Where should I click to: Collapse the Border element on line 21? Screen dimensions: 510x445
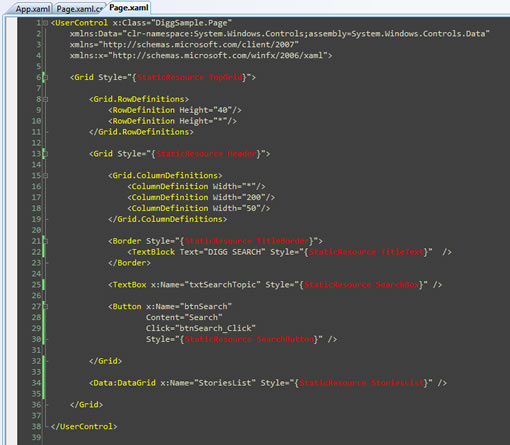pos(45,241)
